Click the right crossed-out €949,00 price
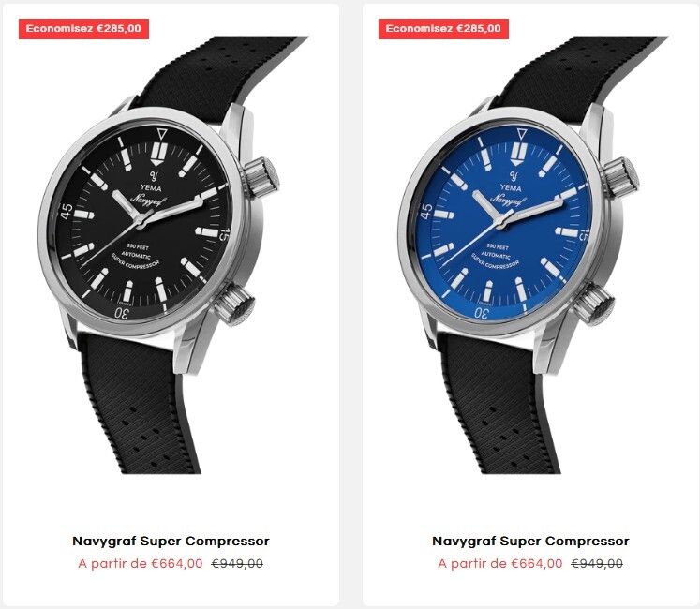The width and height of the screenshot is (700, 609). (x=597, y=563)
